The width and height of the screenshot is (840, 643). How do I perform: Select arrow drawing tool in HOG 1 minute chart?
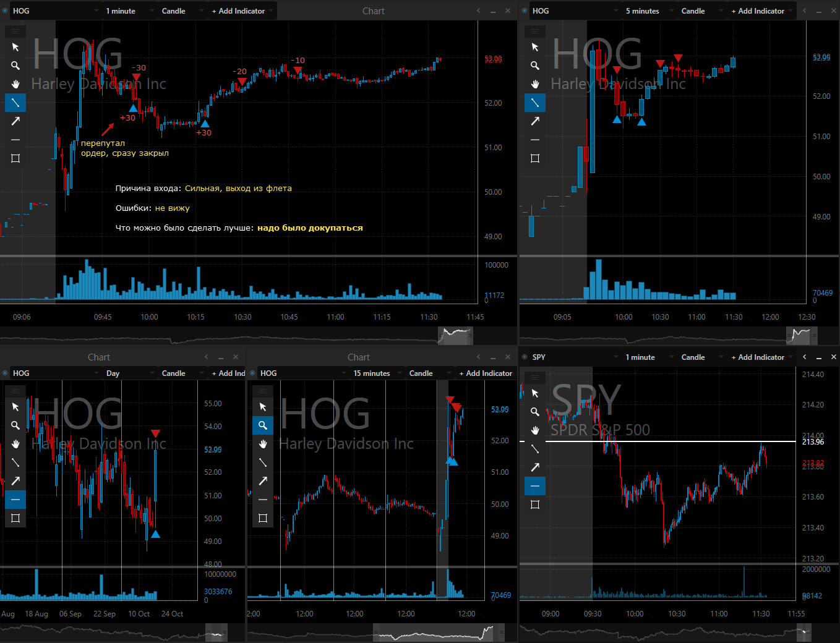[15, 121]
